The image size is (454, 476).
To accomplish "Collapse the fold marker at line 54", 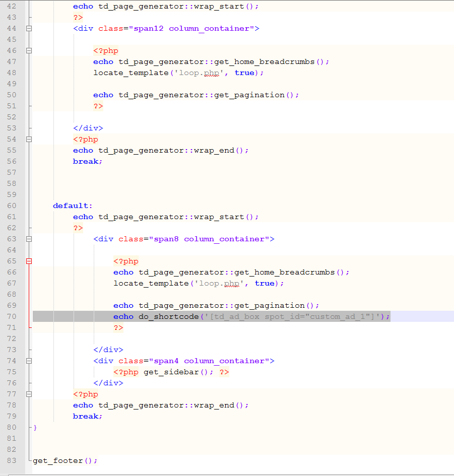I will [x=29, y=140].
